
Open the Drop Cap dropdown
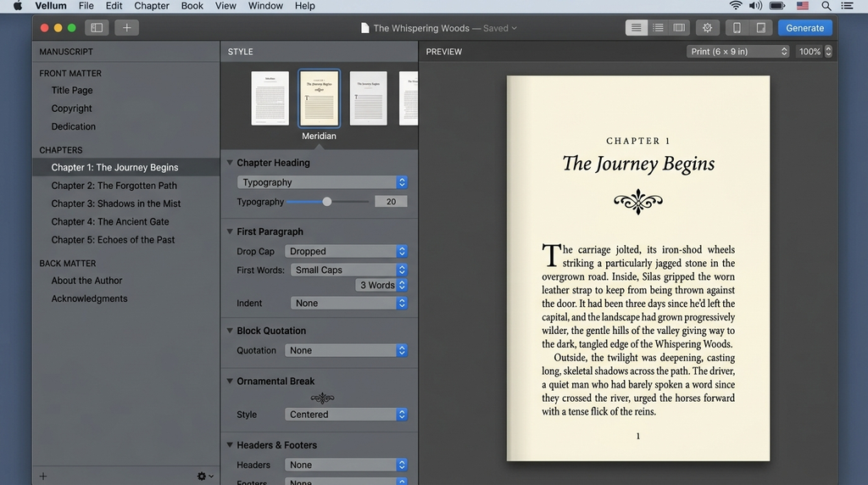(346, 251)
